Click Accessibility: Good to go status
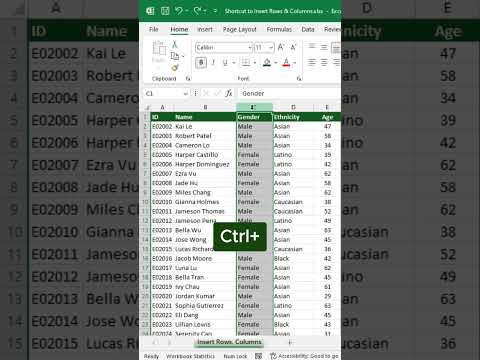This screenshot has height=360, width=480. [x=305, y=356]
